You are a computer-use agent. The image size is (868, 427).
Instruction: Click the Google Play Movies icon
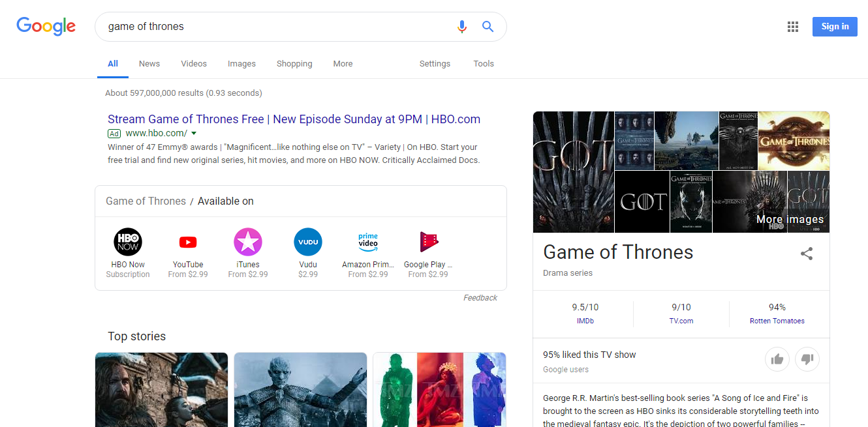click(429, 242)
